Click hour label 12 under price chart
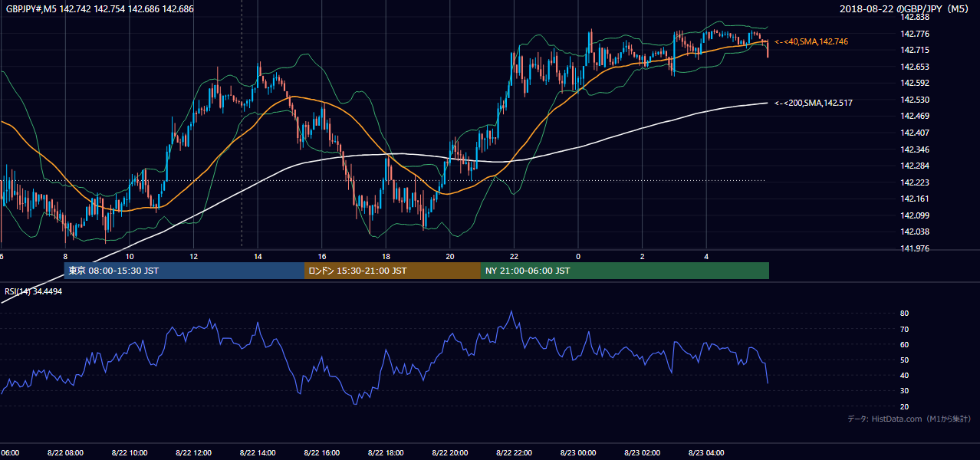980x460 pixels. pyautogui.click(x=193, y=257)
